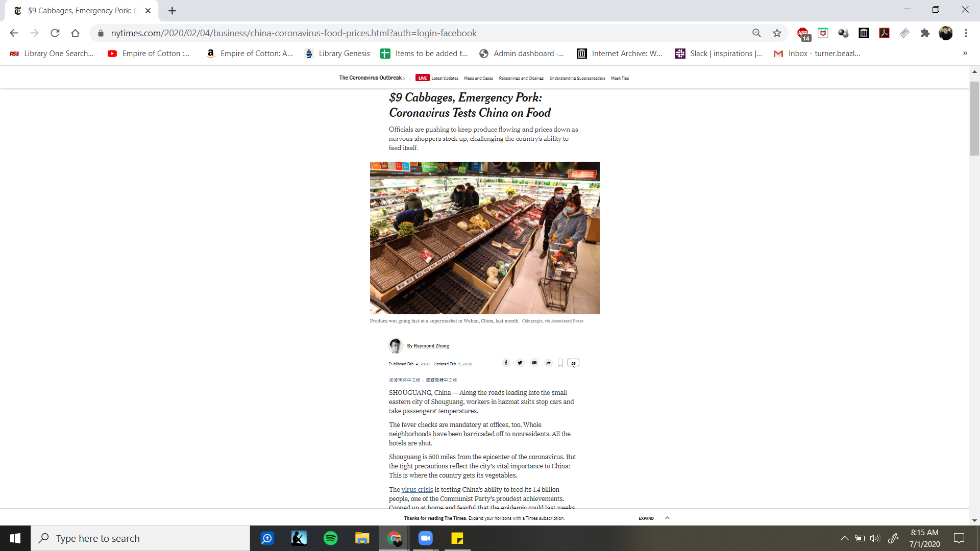980x551 pixels.
Task: Share article on Twitter
Action: click(x=520, y=363)
